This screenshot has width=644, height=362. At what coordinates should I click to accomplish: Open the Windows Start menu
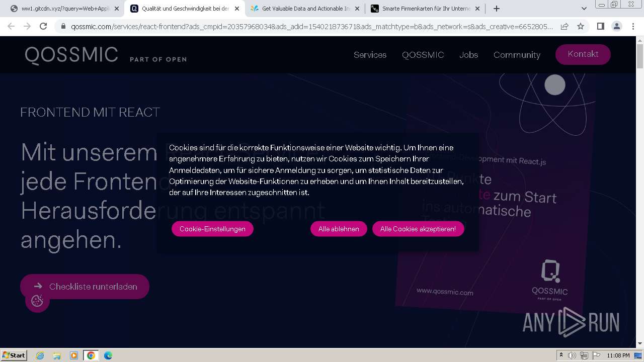pyautogui.click(x=14, y=355)
